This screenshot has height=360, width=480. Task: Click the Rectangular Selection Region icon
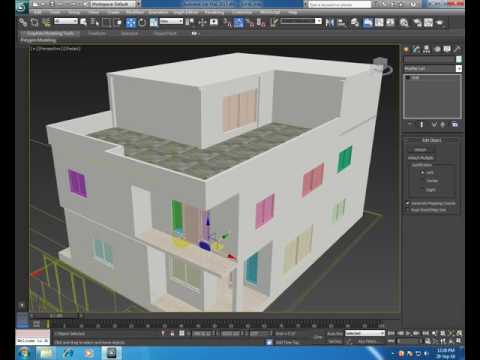tap(106, 22)
